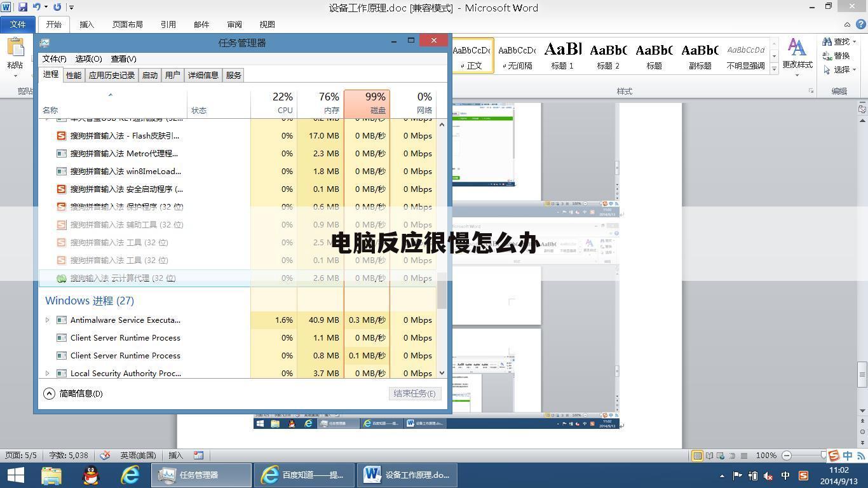
Task: Launch the pinned Internet Explorer taskbar icon
Action: click(130, 475)
